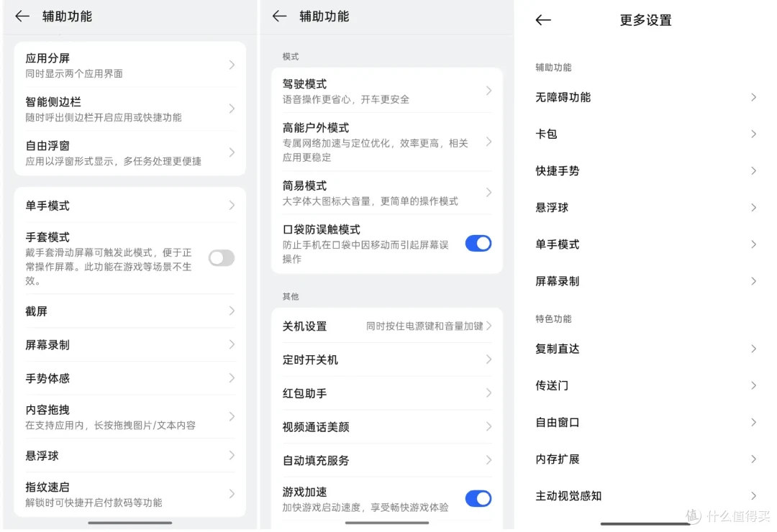The height and width of the screenshot is (532, 777).
Task: Open 传送门 feature
Action: (x=645, y=385)
